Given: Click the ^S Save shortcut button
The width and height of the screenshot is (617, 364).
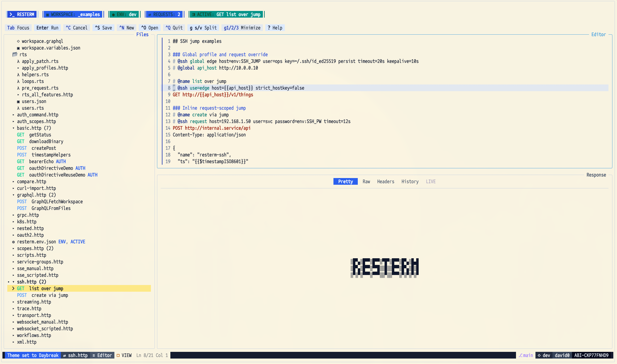Looking at the screenshot, I should (x=103, y=28).
